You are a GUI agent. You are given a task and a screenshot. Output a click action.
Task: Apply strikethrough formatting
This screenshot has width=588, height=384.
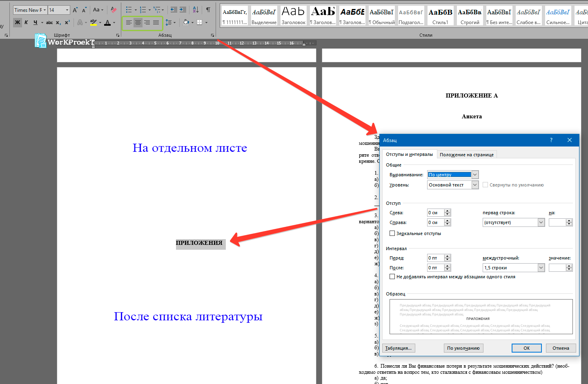coord(49,22)
